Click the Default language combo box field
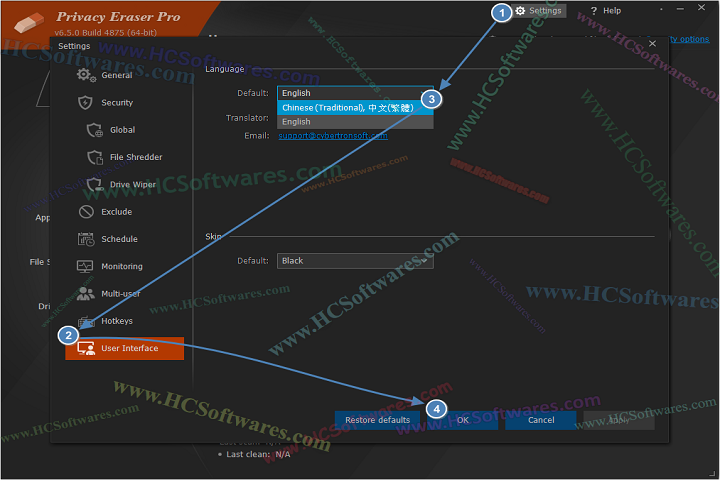 [x=355, y=93]
